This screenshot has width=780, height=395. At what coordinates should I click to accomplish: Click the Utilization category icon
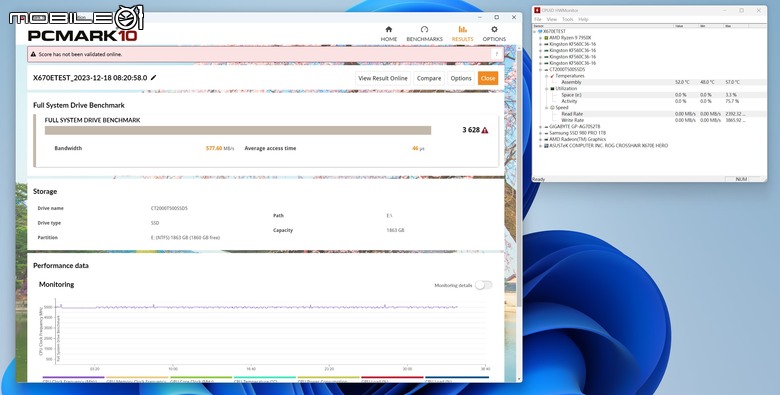(552, 89)
